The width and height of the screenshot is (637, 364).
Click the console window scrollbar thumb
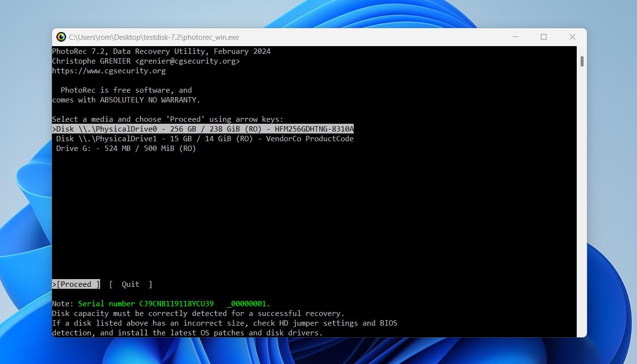coord(582,62)
